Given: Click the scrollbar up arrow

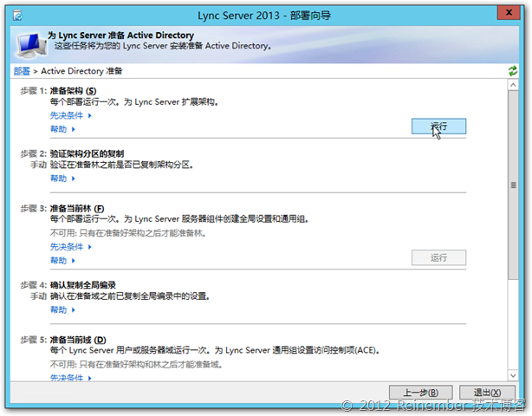Looking at the screenshot, I should tap(513, 85).
